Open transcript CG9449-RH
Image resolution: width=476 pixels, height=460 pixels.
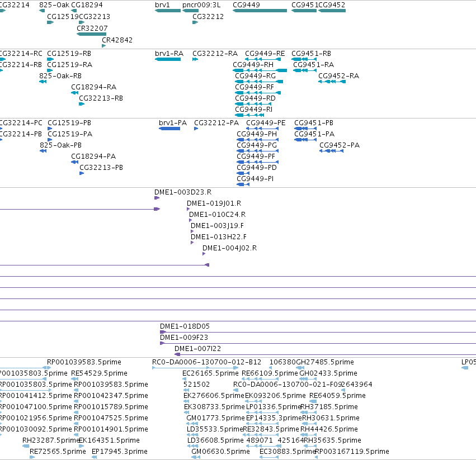point(260,70)
